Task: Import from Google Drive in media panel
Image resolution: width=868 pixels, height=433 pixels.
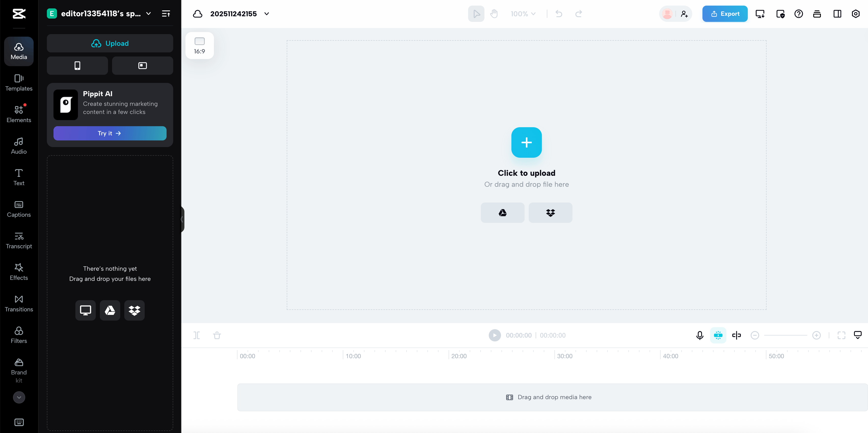Action: (110, 310)
